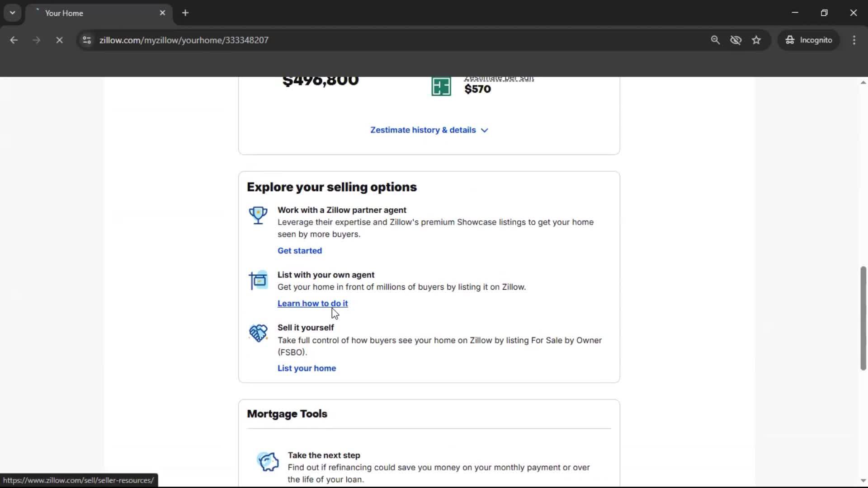868x488 pixels.
Task: Click the piggy bank refinancing icon
Action: (x=268, y=461)
